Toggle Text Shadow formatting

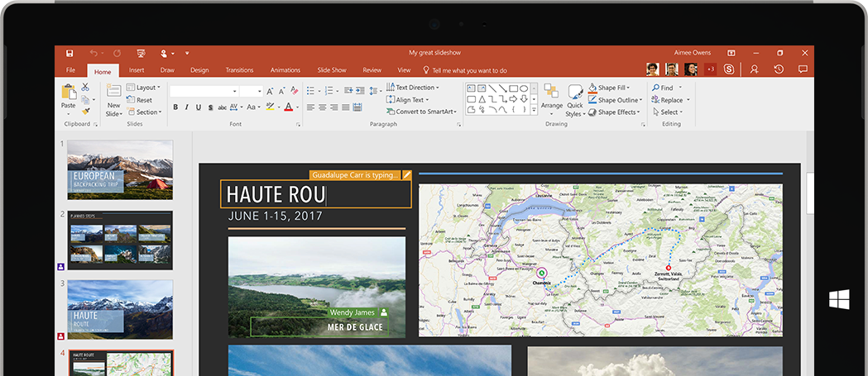click(210, 107)
